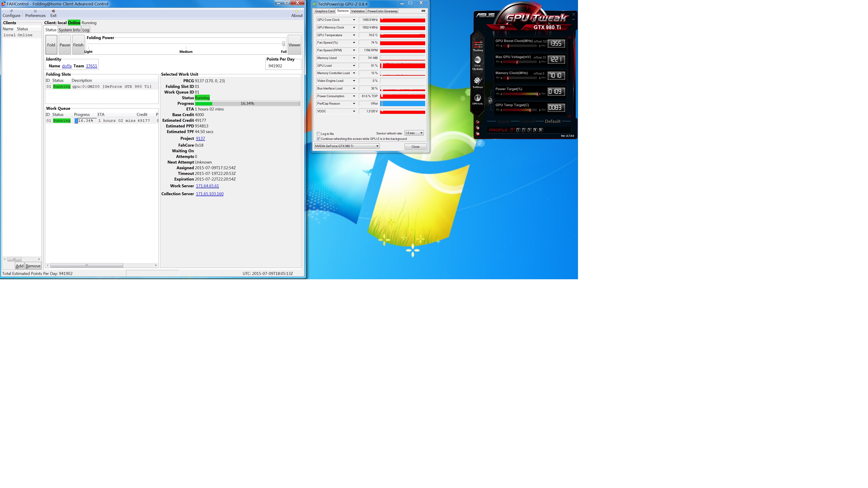Click the red curved-arrow icon in GPU Tweak
Screen dimensions: 868x488
point(477,122)
